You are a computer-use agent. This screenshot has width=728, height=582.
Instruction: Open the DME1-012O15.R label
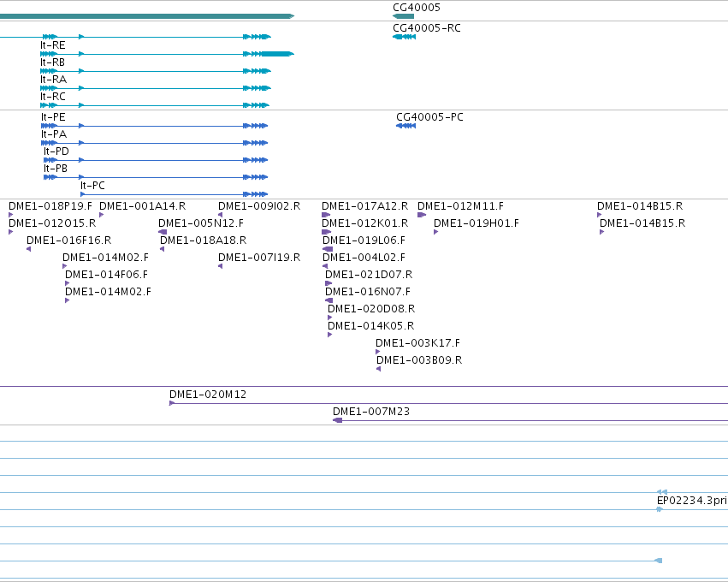point(52,223)
